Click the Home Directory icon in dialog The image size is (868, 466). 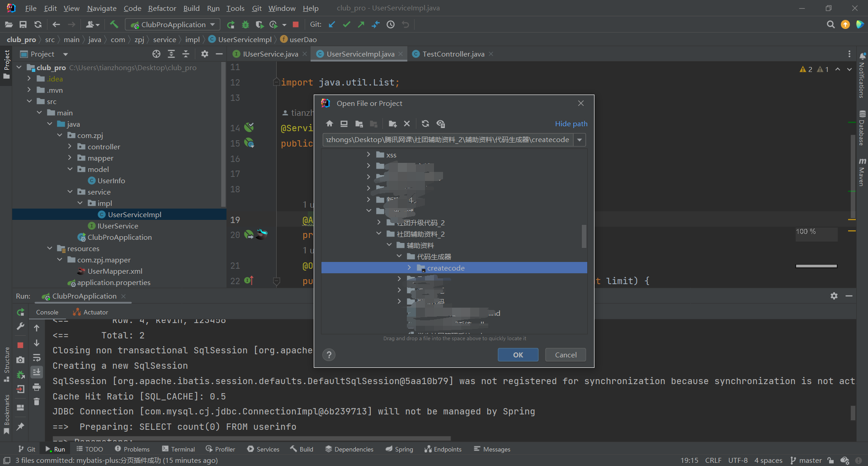click(329, 124)
